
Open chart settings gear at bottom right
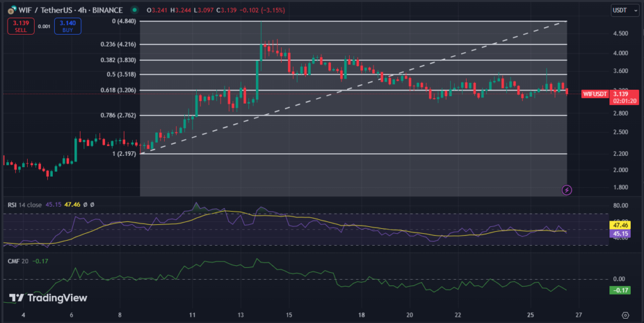click(625, 315)
